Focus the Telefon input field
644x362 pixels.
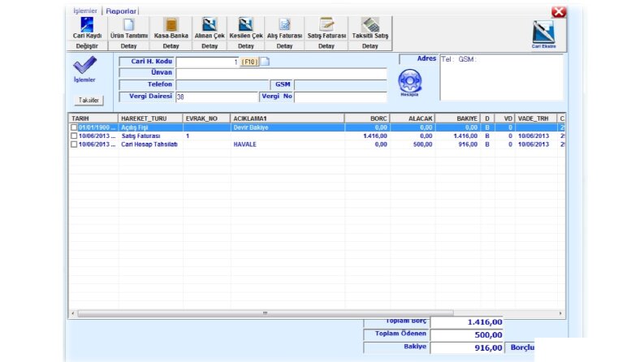pos(223,85)
